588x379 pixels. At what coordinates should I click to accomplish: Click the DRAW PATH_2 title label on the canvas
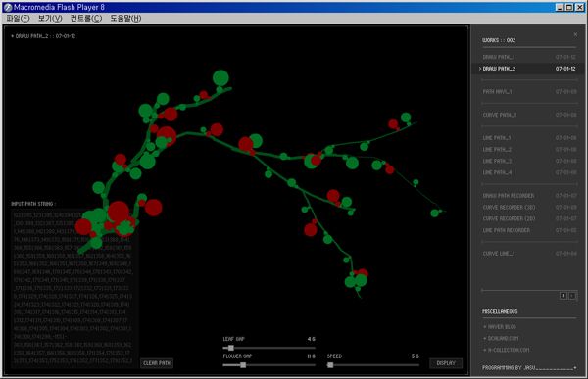tap(43, 36)
